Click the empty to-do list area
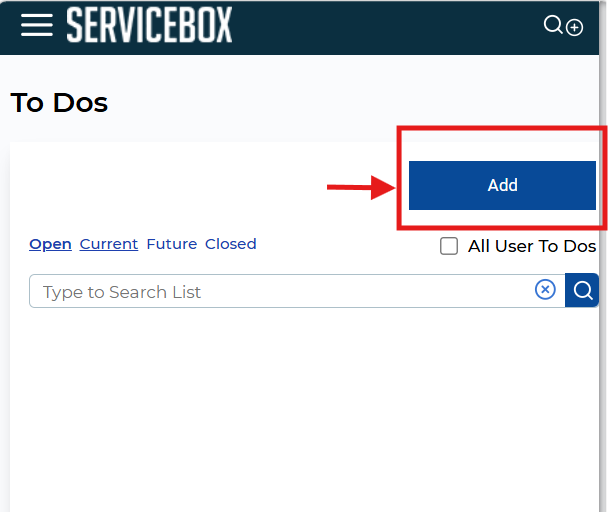 [x=300, y=410]
